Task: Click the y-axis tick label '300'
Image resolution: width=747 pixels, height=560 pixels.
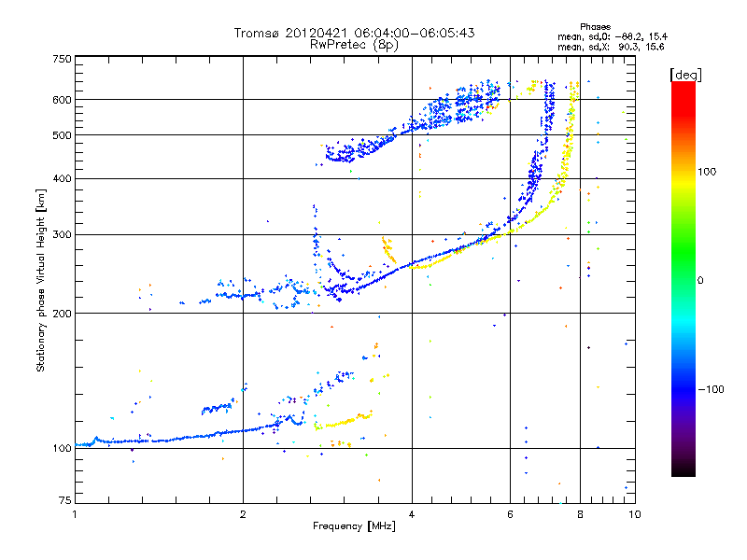Action: click(63, 235)
